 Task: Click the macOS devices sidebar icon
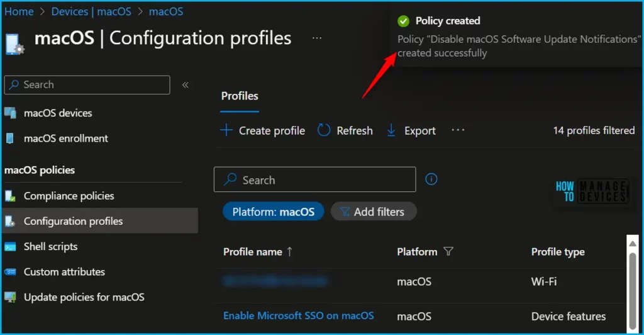[10, 113]
